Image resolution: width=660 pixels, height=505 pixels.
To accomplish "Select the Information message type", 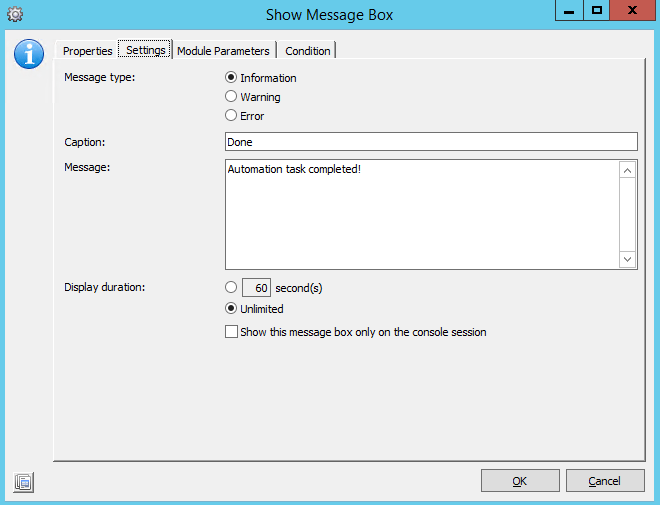I will click(x=231, y=78).
